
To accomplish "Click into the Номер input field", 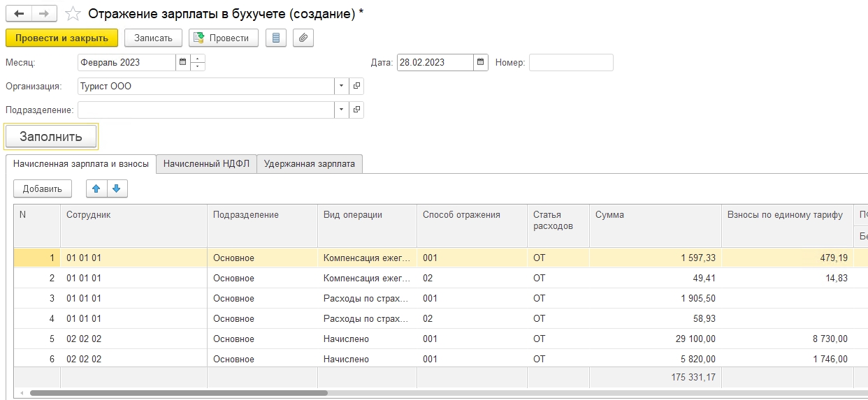I will [x=570, y=62].
